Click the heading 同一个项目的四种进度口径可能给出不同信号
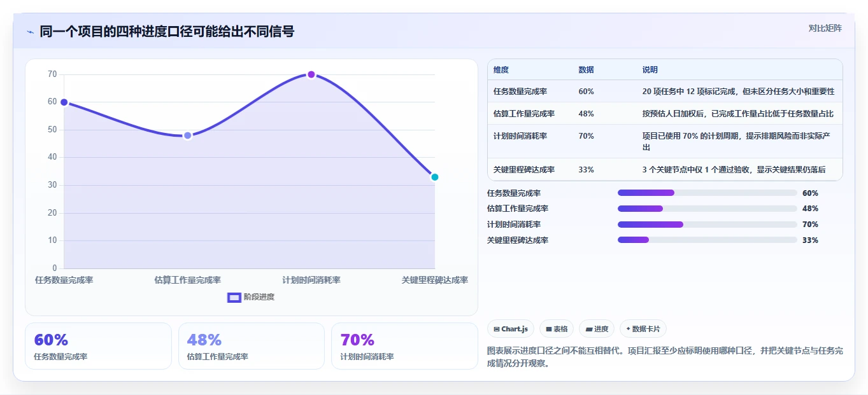 (x=167, y=32)
